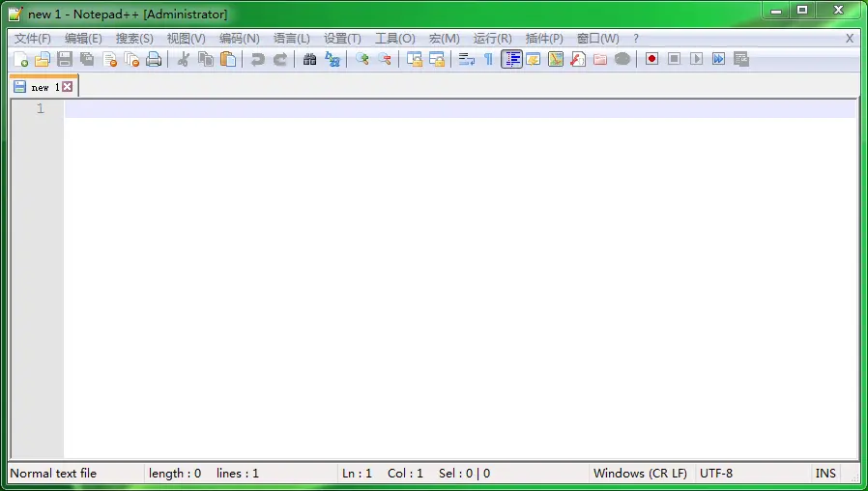Screen dimensions: 868x491
Task: Redo the last action icon
Action: click(280, 59)
